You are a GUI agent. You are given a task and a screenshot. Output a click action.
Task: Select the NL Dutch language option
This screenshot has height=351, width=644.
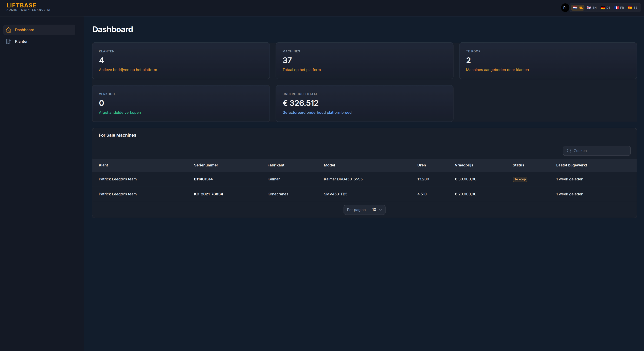click(578, 8)
